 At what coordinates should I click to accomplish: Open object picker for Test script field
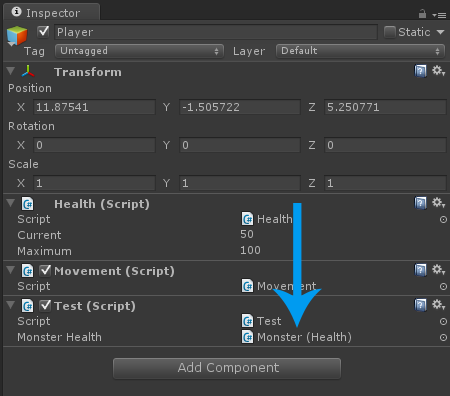point(443,321)
